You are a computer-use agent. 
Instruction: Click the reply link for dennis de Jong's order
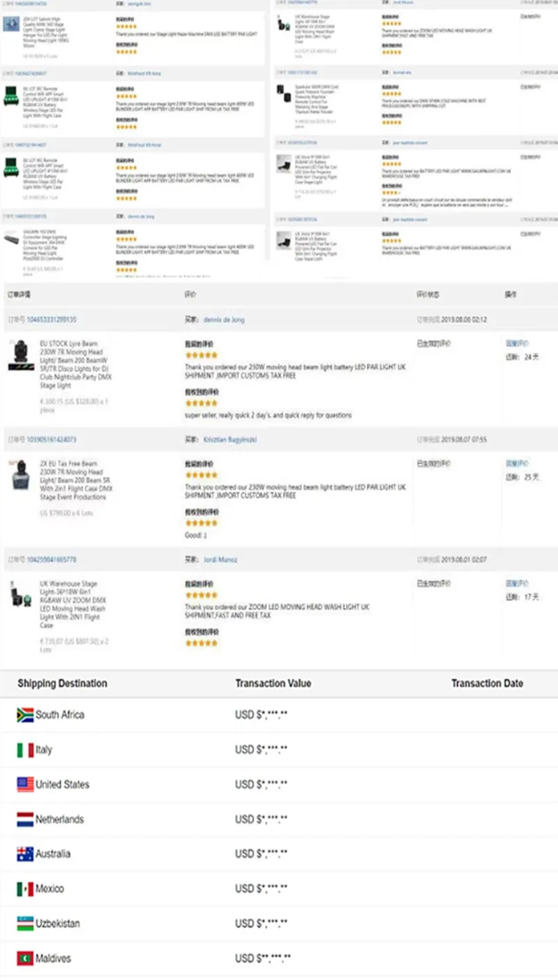coord(517,343)
